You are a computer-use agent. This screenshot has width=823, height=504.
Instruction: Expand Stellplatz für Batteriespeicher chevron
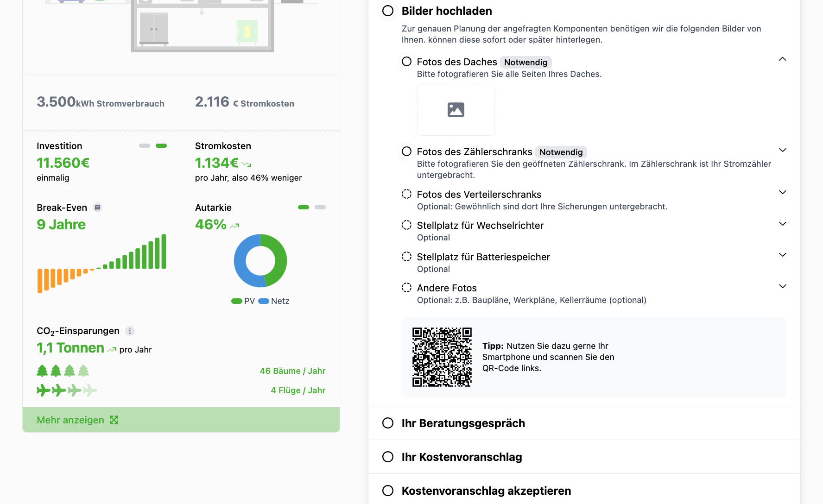pyautogui.click(x=782, y=255)
